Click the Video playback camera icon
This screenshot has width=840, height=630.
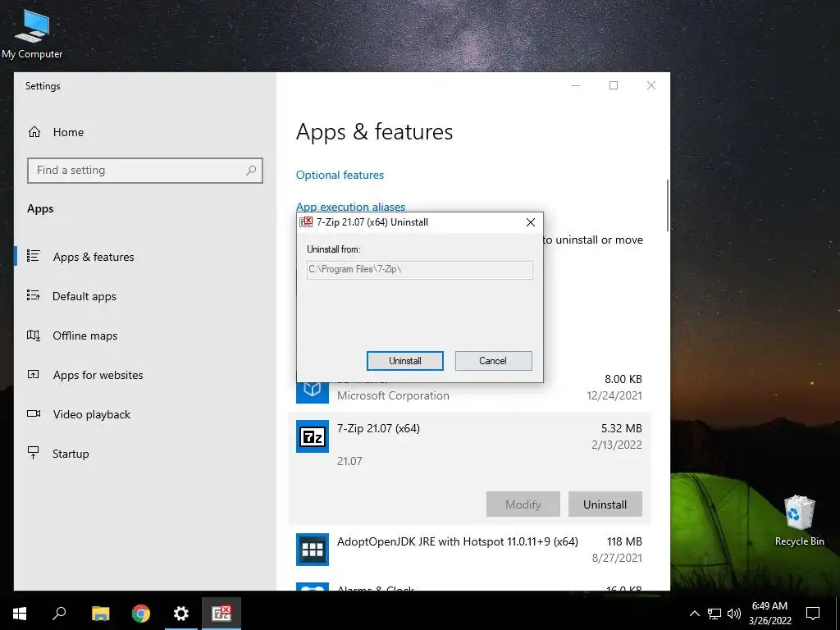coord(33,413)
